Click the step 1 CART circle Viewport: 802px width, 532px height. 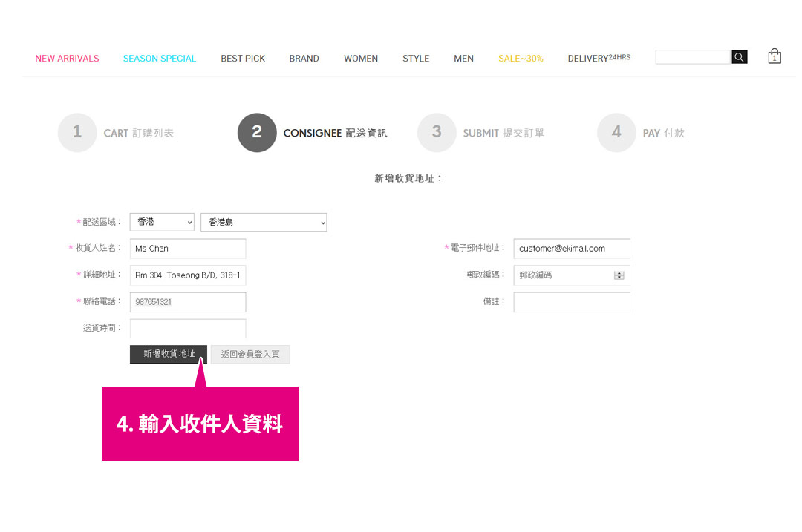(77, 133)
